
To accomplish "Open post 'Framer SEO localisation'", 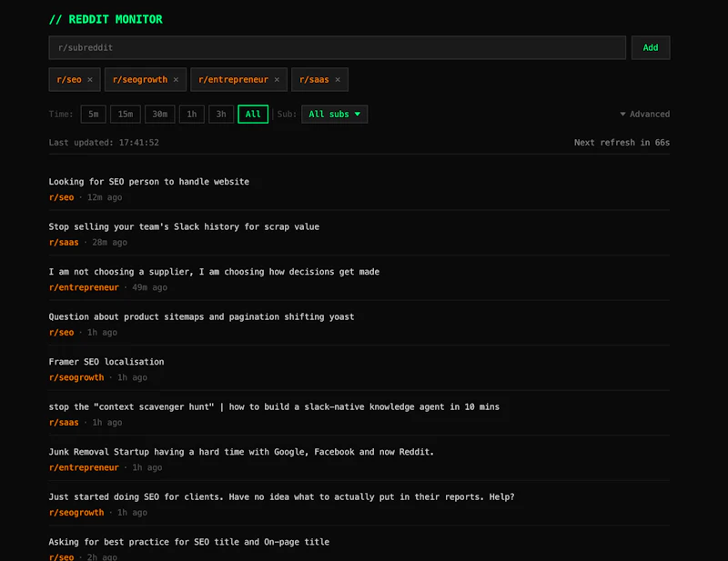I will click(x=106, y=362).
